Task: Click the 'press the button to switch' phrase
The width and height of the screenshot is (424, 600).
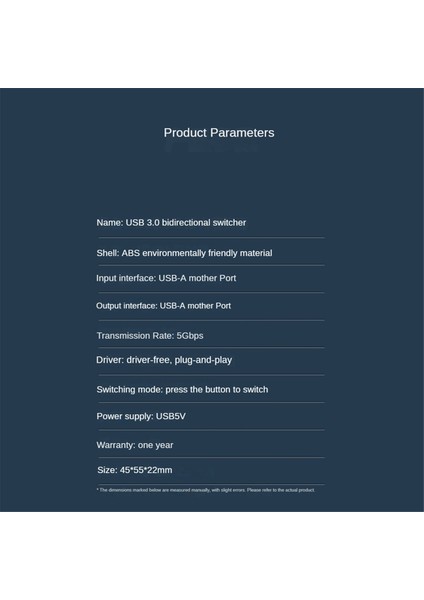Action: click(217, 390)
